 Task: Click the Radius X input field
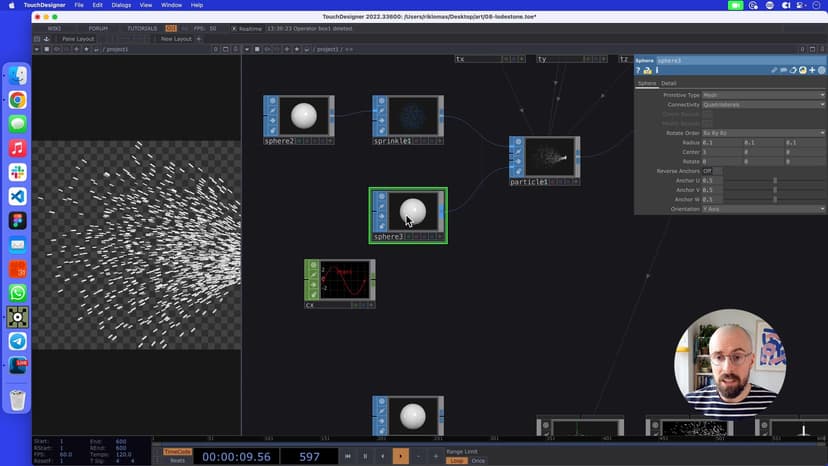[x=721, y=142]
